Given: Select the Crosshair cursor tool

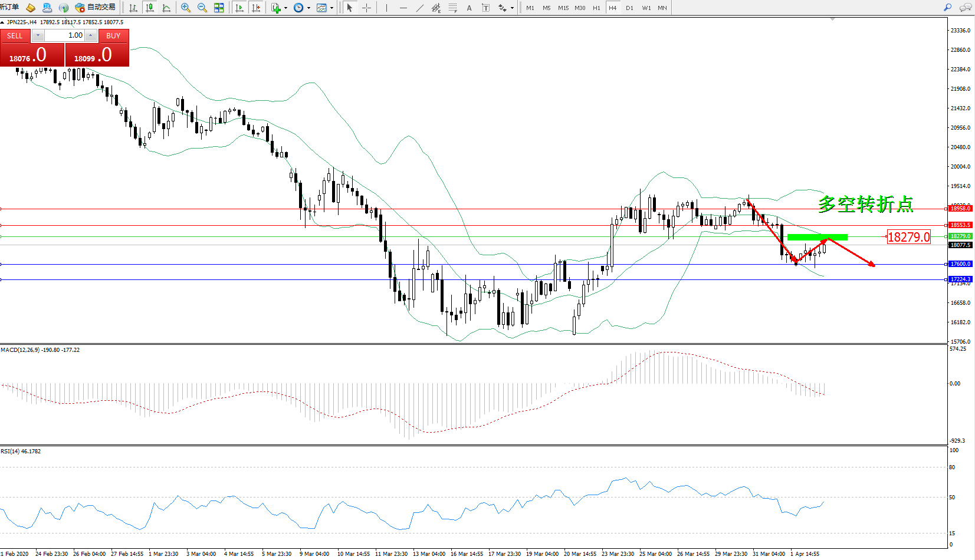Looking at the screenshot, I should 366,8.
